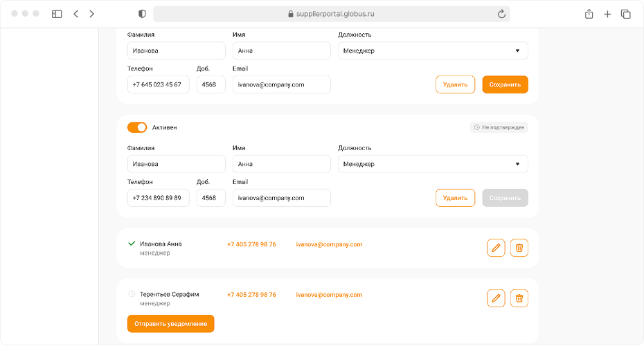
Task: Click Терентьев Серафим's phone number link
Action: pos(251,295)
